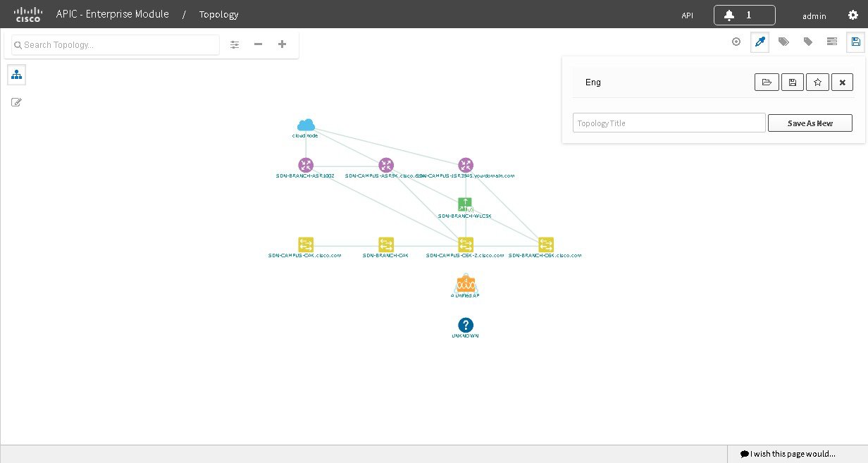The image size is (868, 463).
Task: Zoom out with the minus icon
Action: tap(259, 44)
